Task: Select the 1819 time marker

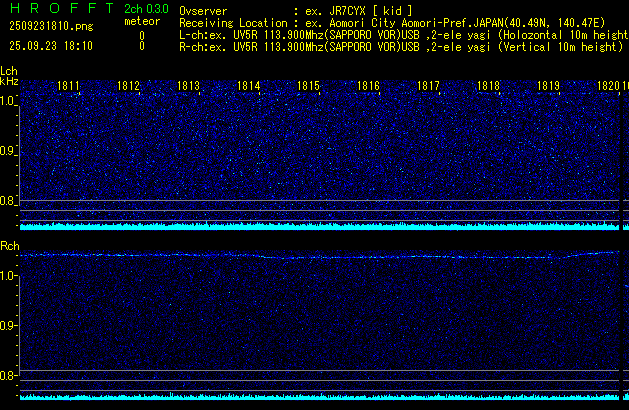Action: [x=548, y=87]
